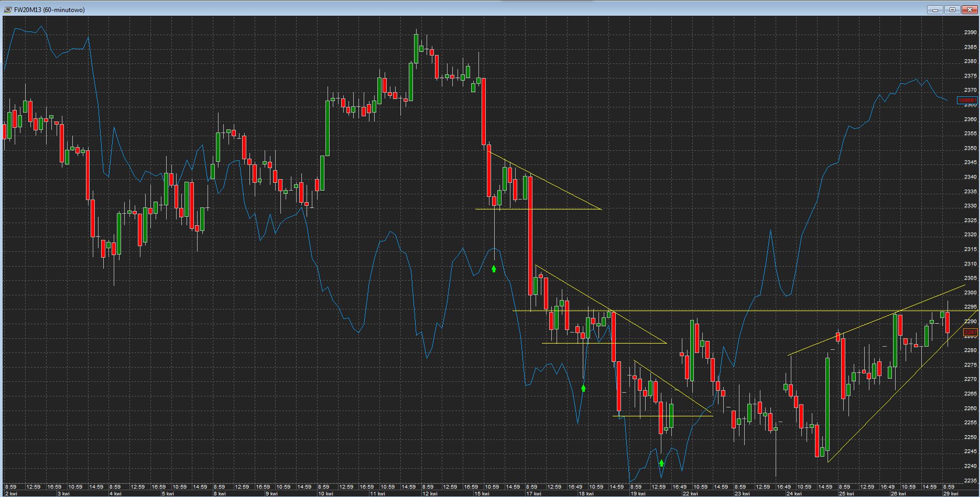Click the red 2287 current price label
980x497 pixels.
click(x=970, y=333)
